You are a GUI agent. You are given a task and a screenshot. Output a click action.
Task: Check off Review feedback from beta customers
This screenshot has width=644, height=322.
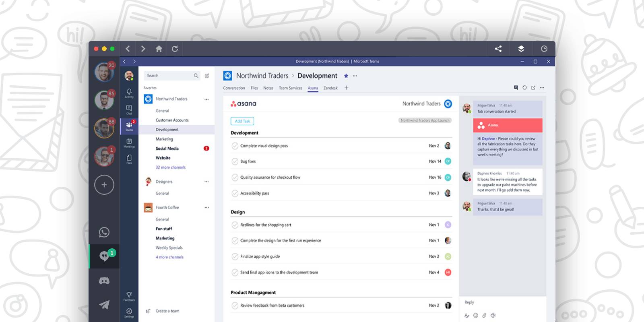tap(235, 305)
